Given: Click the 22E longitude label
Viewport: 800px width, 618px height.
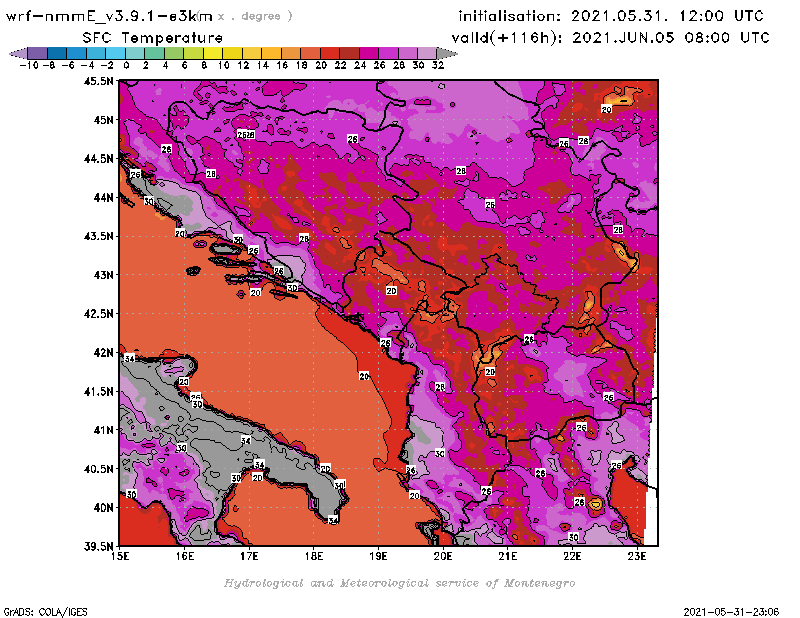Looking at the screenshot, I should [572, 556].
